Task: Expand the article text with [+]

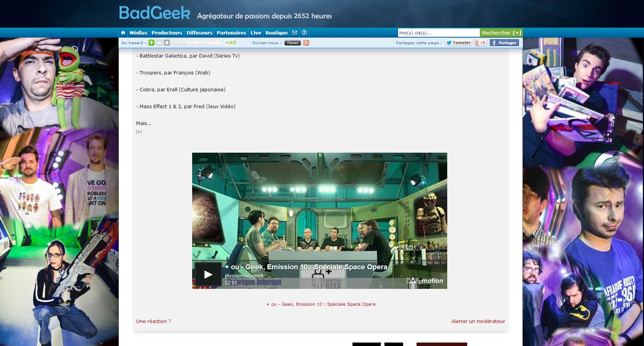Action: click(139, 132)
